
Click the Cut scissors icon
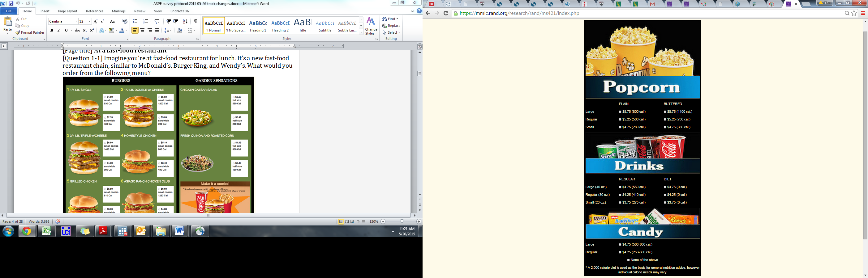pos(18,19)
